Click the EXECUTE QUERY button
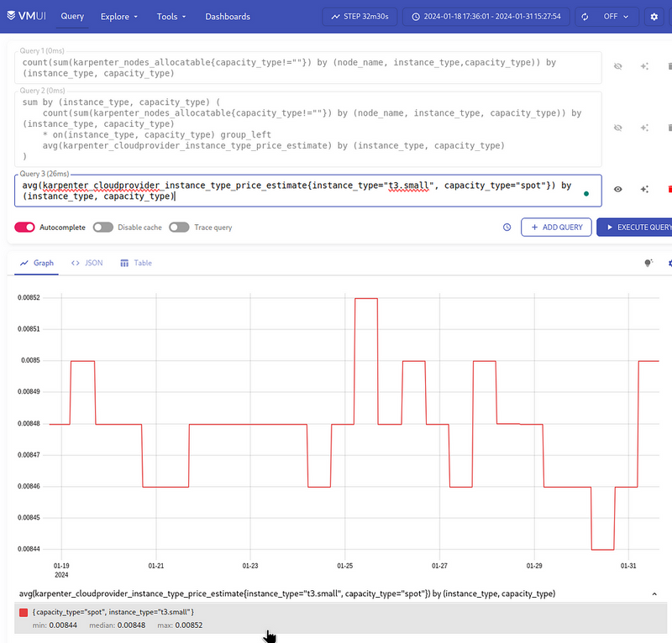 tap(635, 227)
